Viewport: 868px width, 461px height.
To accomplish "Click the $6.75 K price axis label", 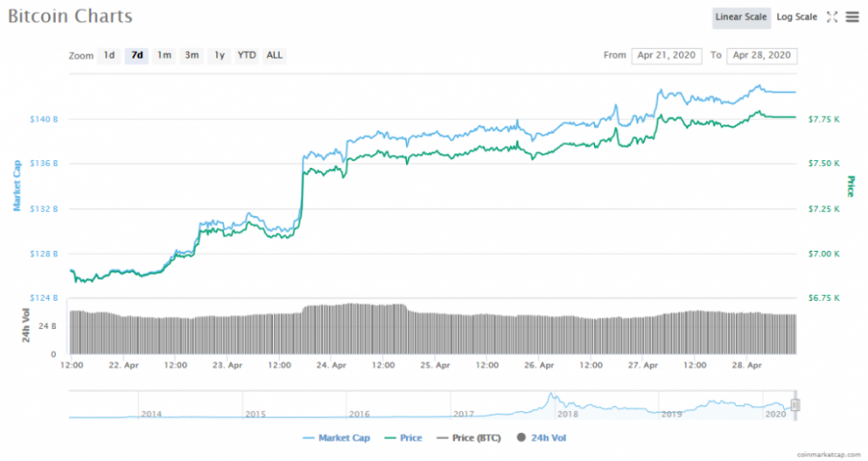I will click(x=824, y=298).
